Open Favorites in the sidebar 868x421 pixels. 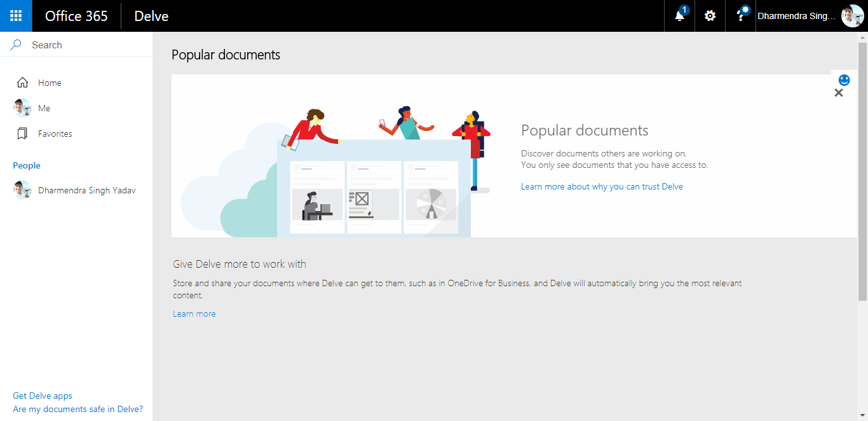55,134
